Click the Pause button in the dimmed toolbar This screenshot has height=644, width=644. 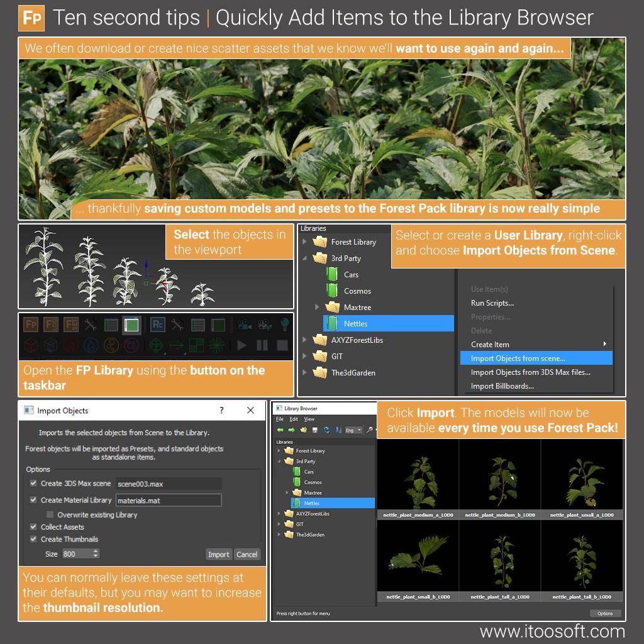click(262, 345)
